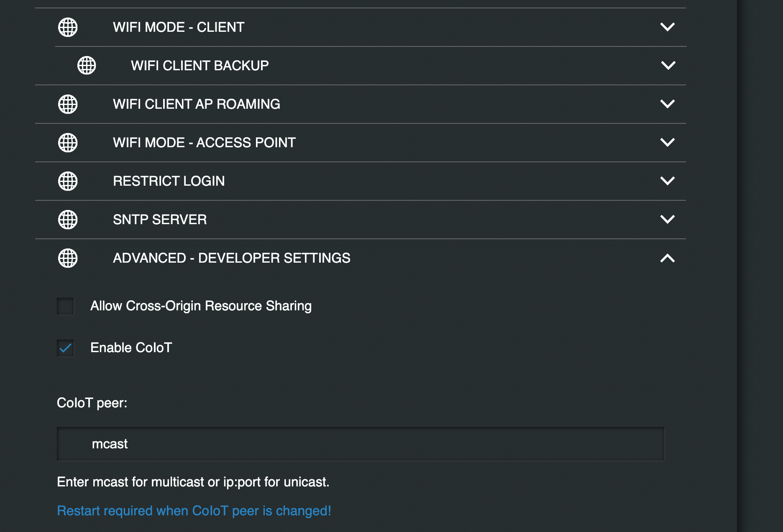Click globe icon beside WIFI CLIENT BACKUP

coord(87,65)
